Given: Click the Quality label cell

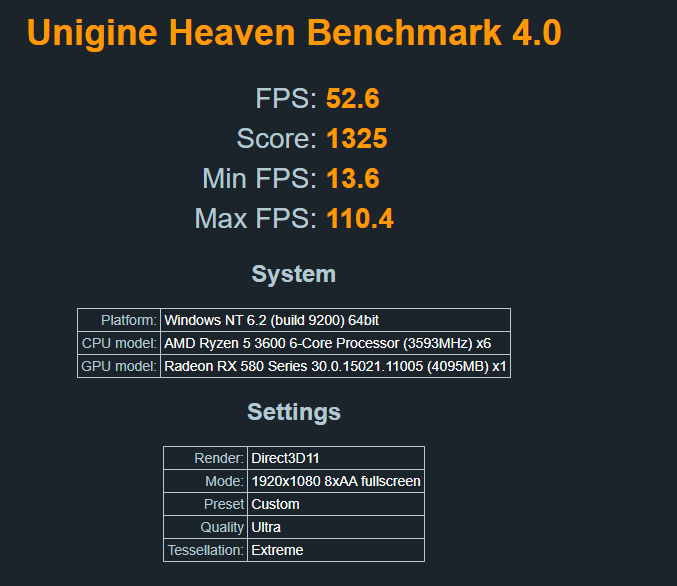Looking at the screenshot, I should (x=206, y=527).
